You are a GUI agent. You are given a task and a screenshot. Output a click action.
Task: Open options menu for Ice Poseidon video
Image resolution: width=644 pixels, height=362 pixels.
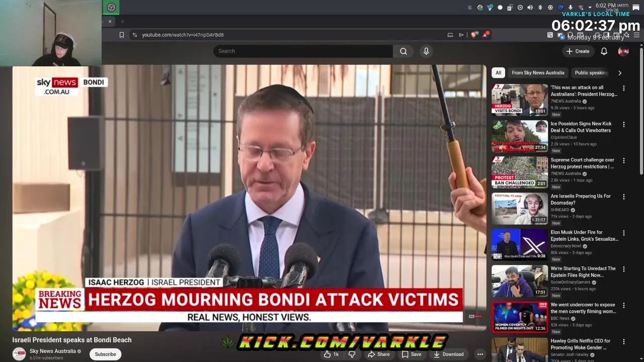point(624,125)
